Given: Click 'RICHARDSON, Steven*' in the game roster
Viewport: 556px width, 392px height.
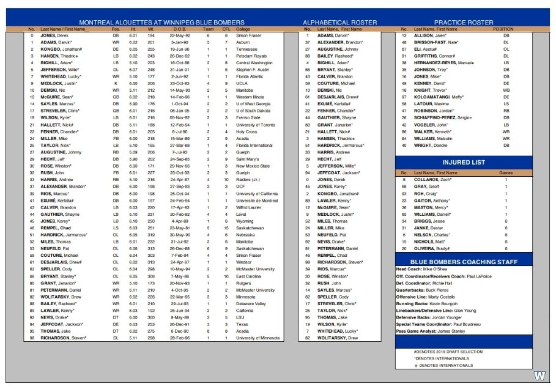Looking at the screenshot, I should 63,338.
